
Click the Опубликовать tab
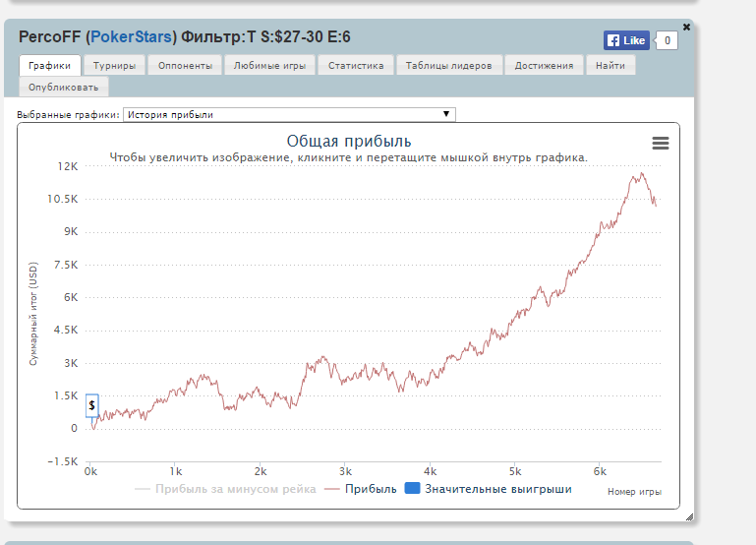click(64, 88)
